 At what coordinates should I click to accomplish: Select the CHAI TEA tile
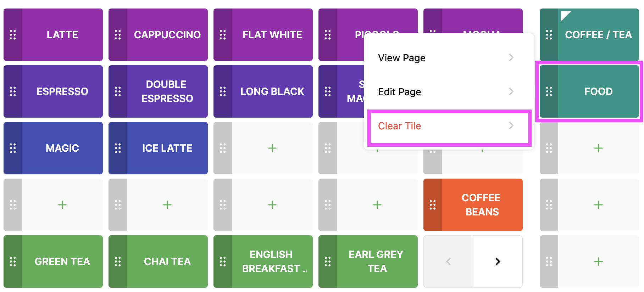167,262
